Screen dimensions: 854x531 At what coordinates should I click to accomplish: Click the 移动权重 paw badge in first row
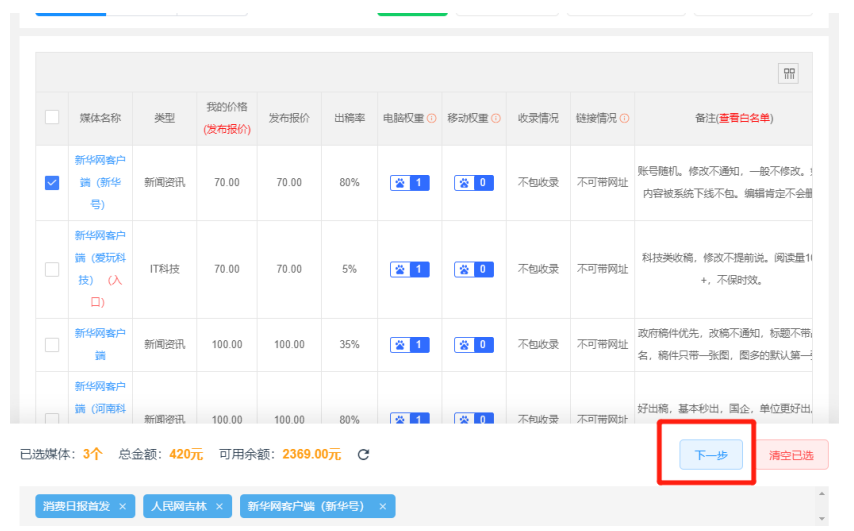[x=474, y=183]
